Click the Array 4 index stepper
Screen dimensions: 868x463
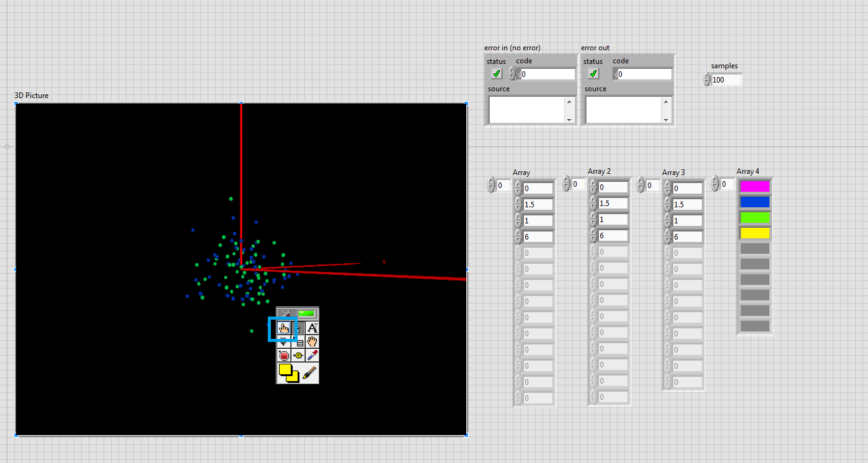(715, 184)
